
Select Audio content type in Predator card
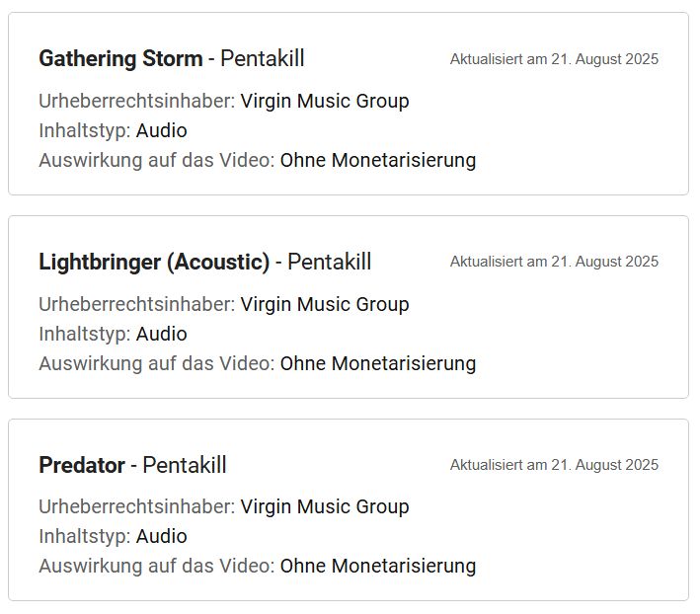pyautogui.click(x=161, y=536)
